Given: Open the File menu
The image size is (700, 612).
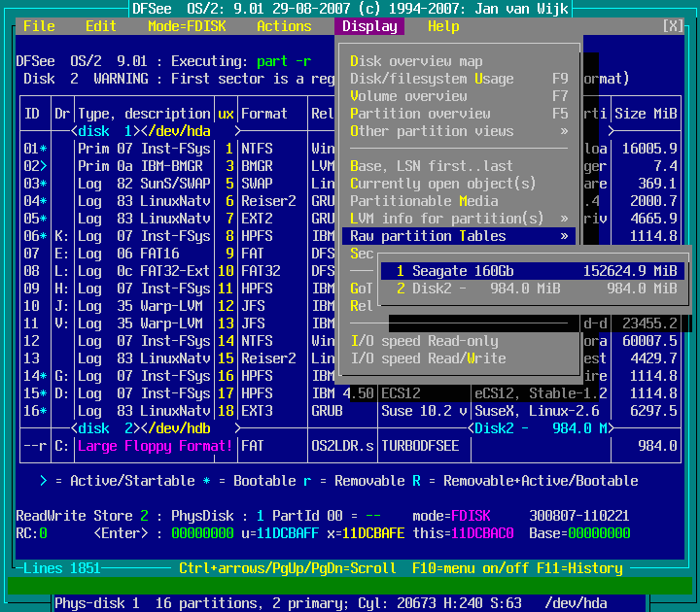Looking at the screenshot, I should 39,26.
